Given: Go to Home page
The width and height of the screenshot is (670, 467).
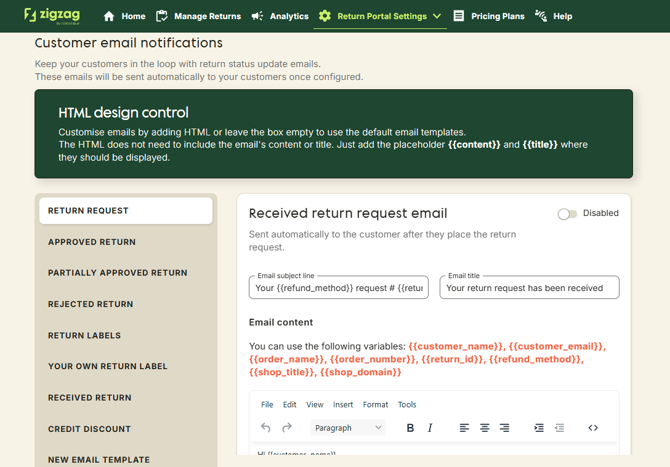Looking at the screenshot, I should point(133,16).
